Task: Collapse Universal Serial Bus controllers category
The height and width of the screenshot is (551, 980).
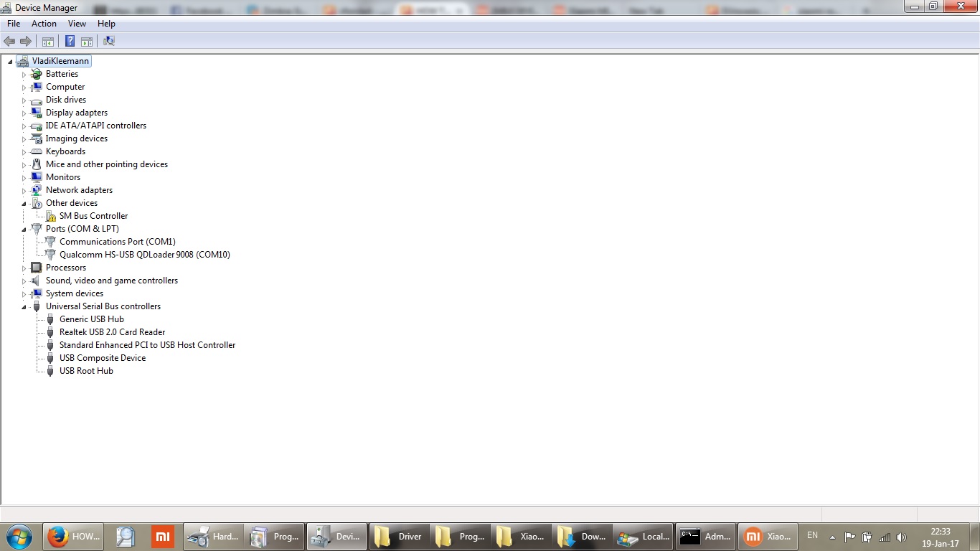Action: point(24,307)
